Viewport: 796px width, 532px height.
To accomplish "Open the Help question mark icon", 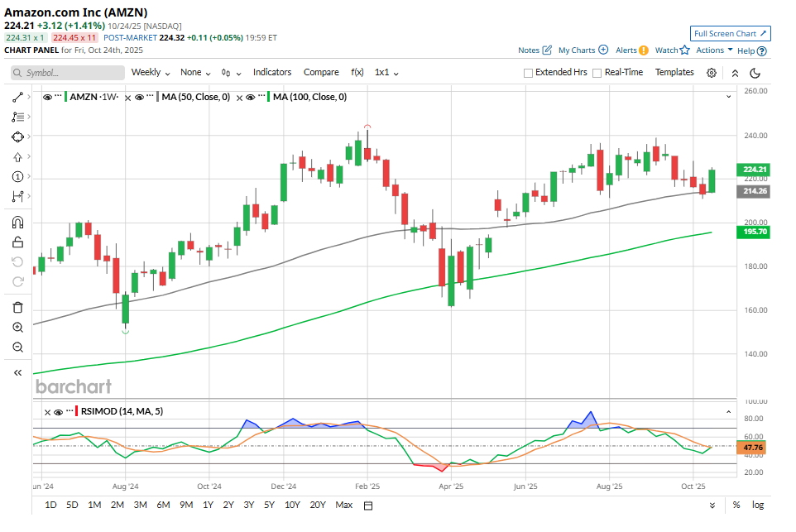I will pyautogui.click(x=761, y=50).
